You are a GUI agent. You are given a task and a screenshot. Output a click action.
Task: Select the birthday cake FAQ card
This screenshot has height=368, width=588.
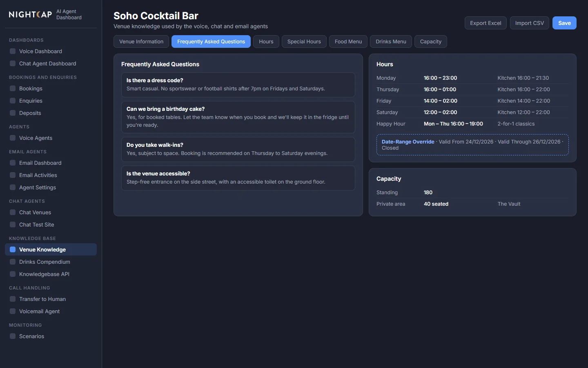tap(238, 117)
